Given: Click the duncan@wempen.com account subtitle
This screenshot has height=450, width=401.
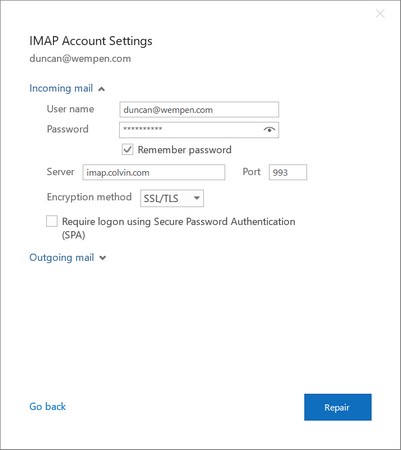Looking at the screenshot, I should 80,59.
